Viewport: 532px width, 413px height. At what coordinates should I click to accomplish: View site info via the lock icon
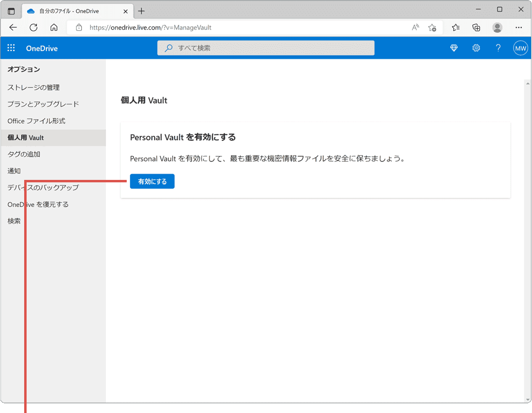[79, 28]
